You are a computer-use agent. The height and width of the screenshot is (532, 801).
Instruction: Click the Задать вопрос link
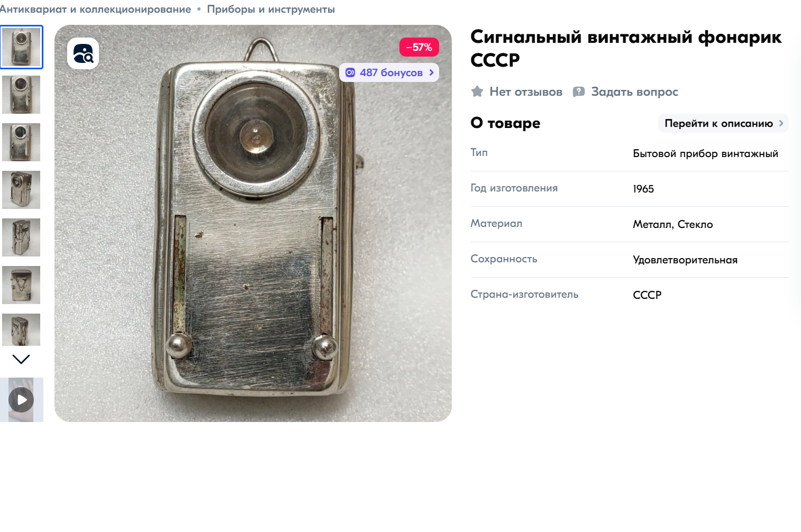click(x=634, y=91)
